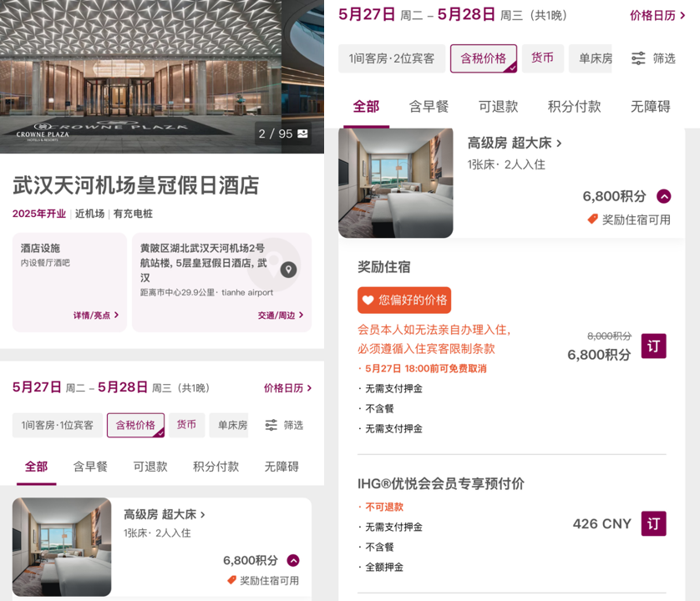Click 奖励住宿 section heading

point(384,267)
